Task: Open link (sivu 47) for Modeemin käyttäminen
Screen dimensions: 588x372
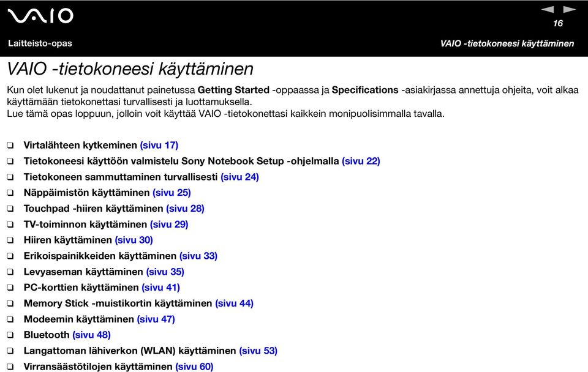Action: (x=156, y=319)
